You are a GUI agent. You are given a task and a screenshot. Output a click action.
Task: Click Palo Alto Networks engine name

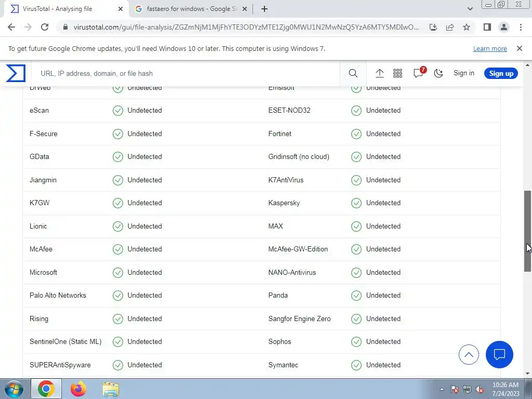click(58, 295)
